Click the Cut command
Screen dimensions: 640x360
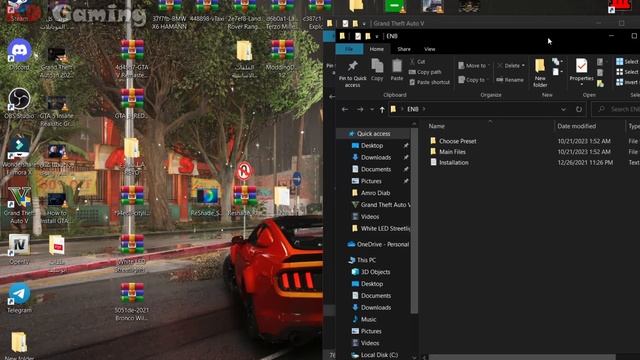(x=417, y=62)
